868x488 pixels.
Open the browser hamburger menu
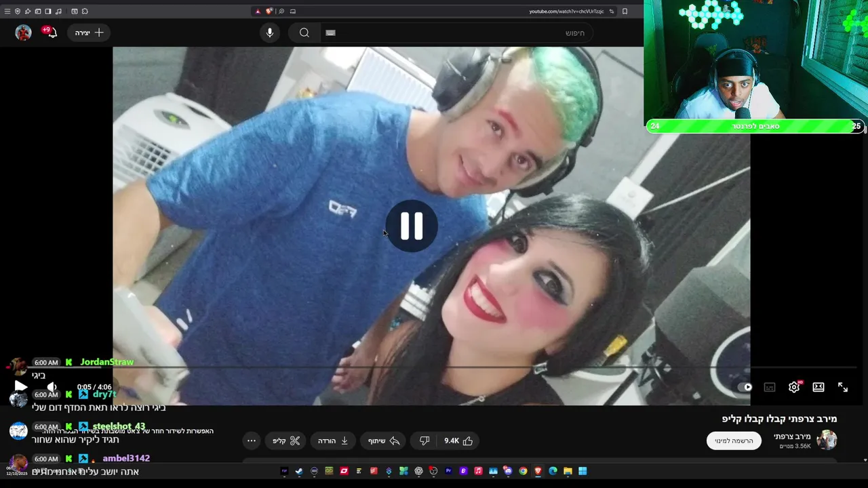click(7, 12)
